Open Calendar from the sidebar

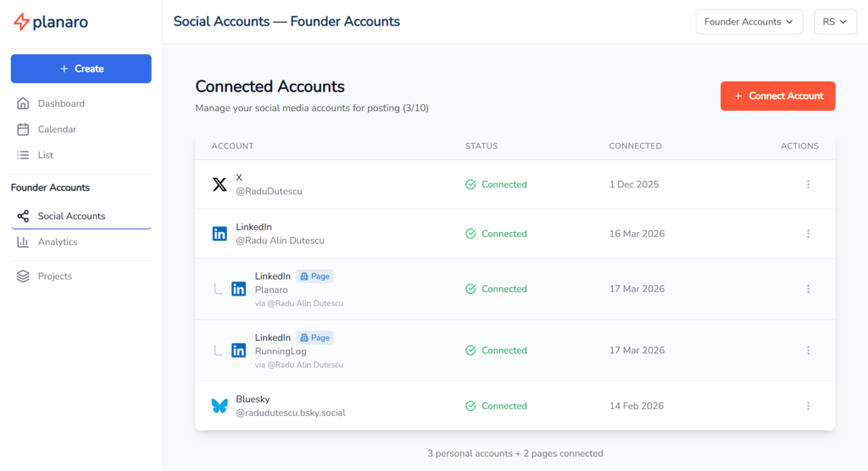pyautogui.click(x=81, y=129)
